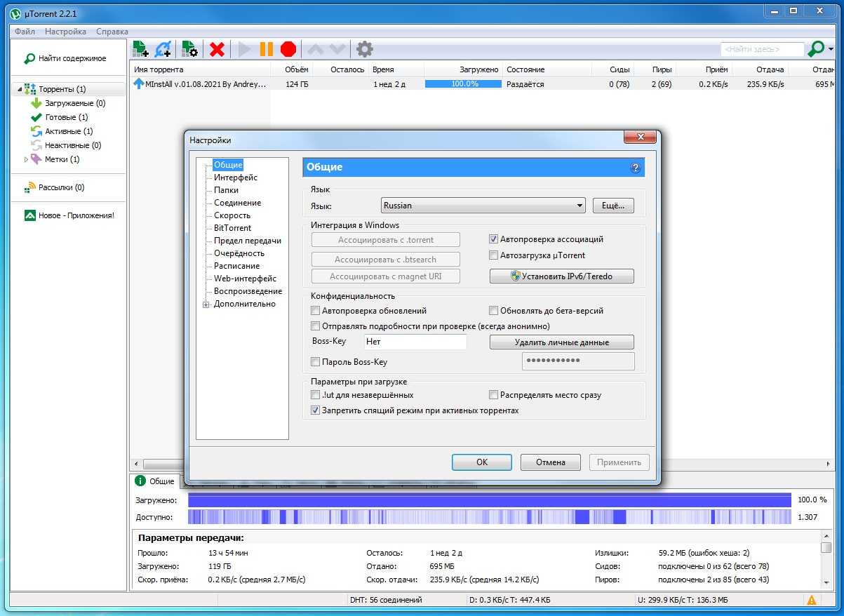This screenshot has width=844, height=616.
Task: Open the Справка menu
Action: [x=112, y=32]
